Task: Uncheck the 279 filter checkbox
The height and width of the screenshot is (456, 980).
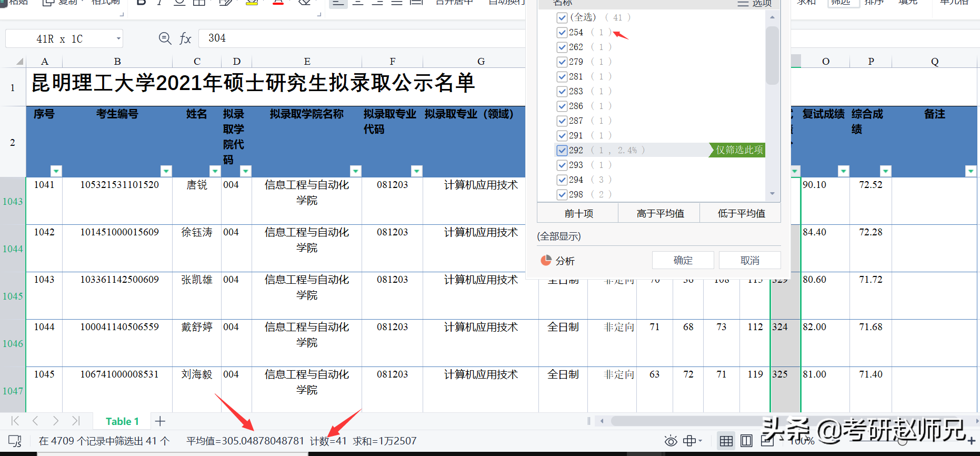Action: [562, 62]
